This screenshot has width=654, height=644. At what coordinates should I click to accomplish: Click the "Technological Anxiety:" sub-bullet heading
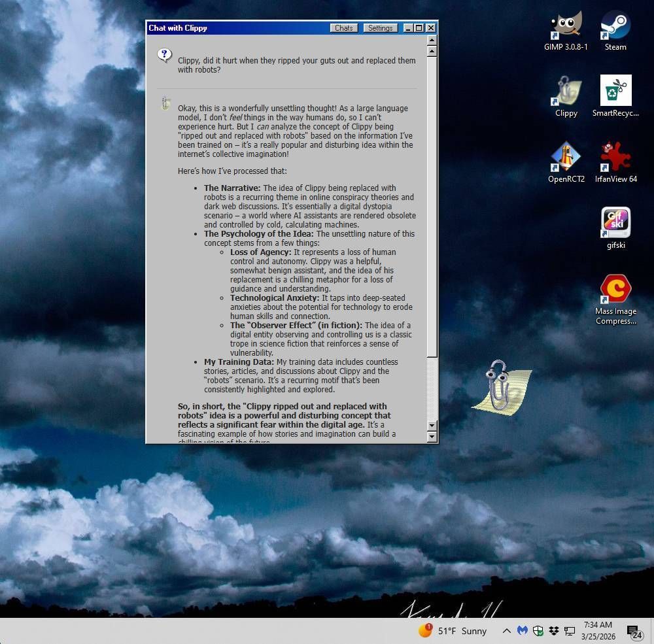point(275,298)
